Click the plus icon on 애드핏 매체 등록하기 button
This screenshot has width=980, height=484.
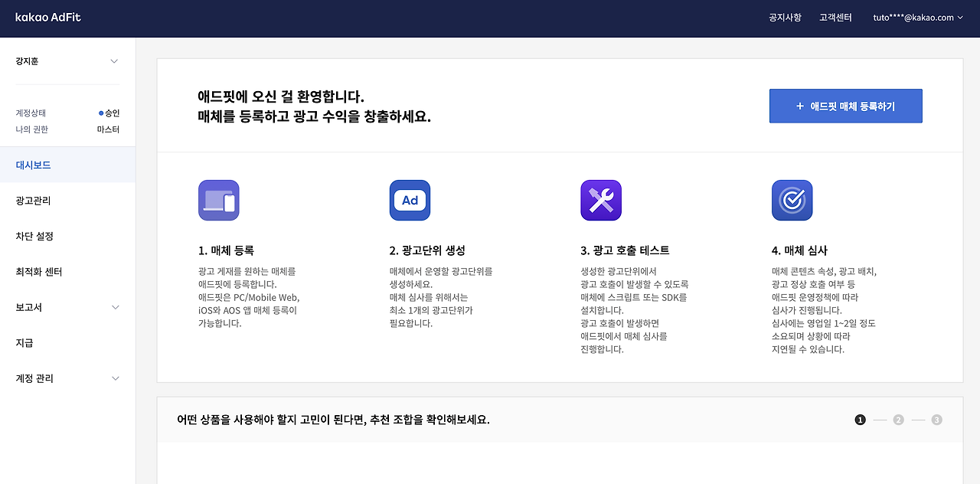click(x=800, y=106)
